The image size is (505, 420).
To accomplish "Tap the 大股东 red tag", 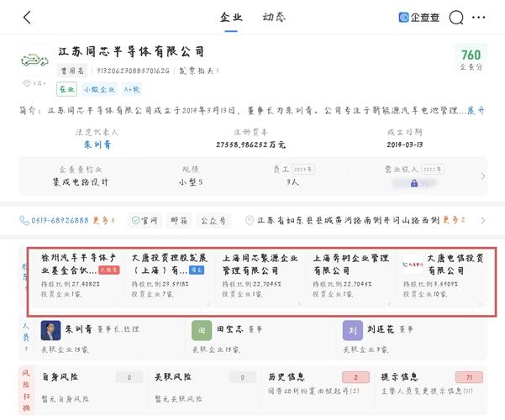I will point(109,270).
